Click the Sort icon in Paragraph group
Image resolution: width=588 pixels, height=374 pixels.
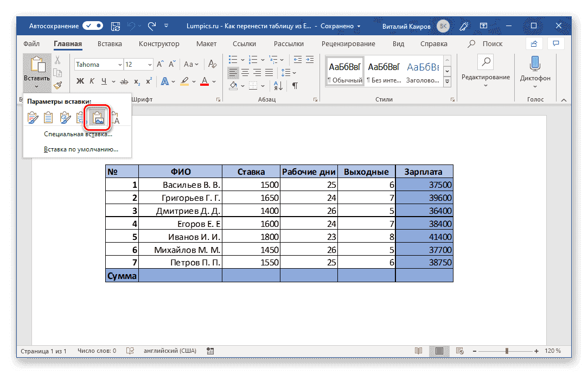click(x=277, y=86)
